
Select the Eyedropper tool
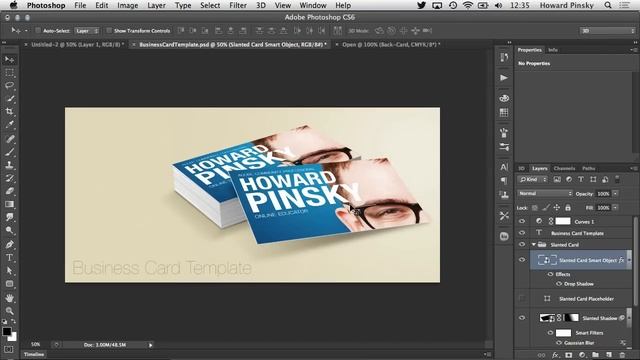pyautogui.click(x=9, y=124)
